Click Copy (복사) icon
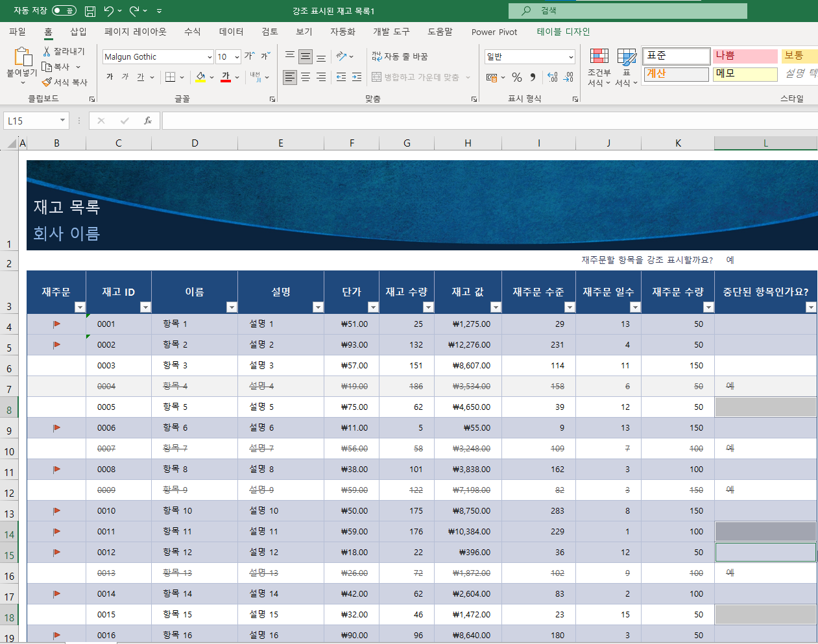The width and height of the screenshot is (818, 644). 47,67
